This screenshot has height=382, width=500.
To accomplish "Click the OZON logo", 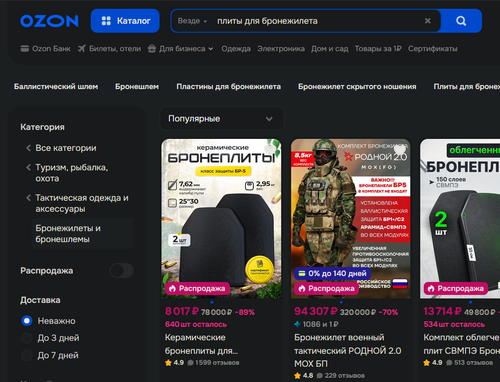I will (49, 21).
